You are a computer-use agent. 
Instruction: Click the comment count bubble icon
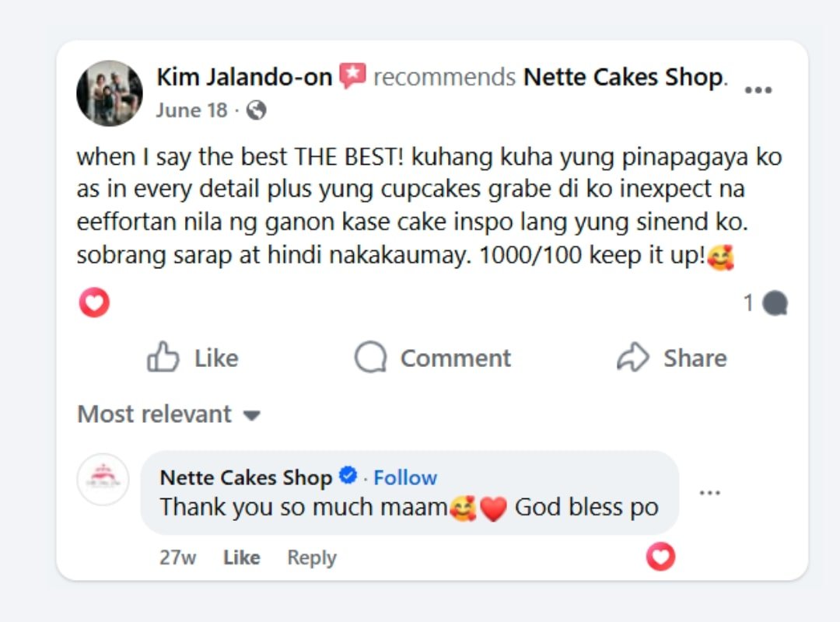click(x=775, y=303)
